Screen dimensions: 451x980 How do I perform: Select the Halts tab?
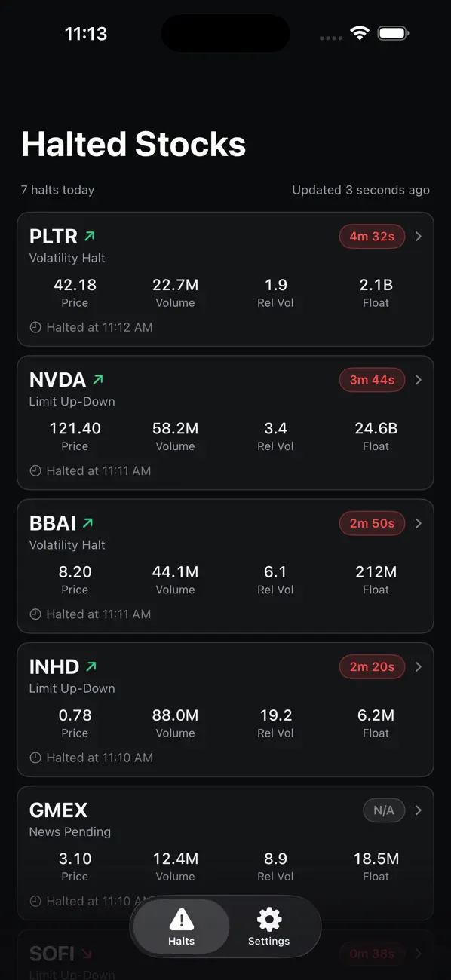pyautogui.click(x=182, y=926)
